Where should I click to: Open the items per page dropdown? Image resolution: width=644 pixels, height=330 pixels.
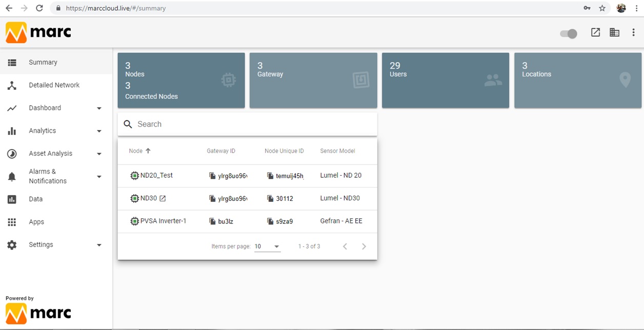coord(267,246)
